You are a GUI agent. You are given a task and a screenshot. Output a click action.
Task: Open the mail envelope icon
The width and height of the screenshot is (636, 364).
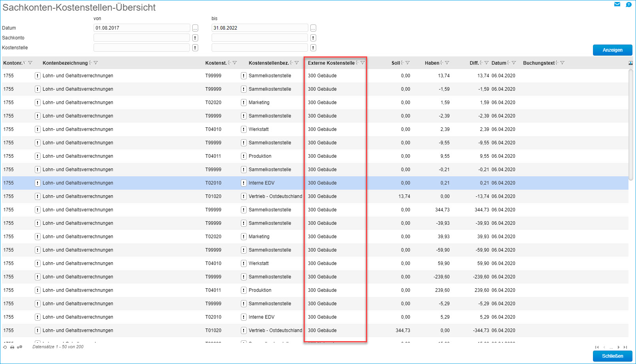point(617,4)
